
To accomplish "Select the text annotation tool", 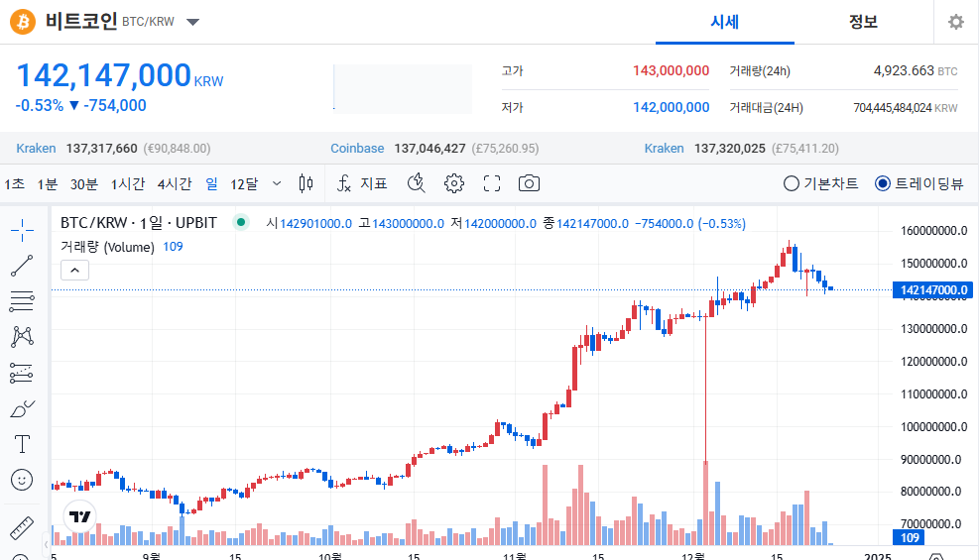I will pos(22,444).
